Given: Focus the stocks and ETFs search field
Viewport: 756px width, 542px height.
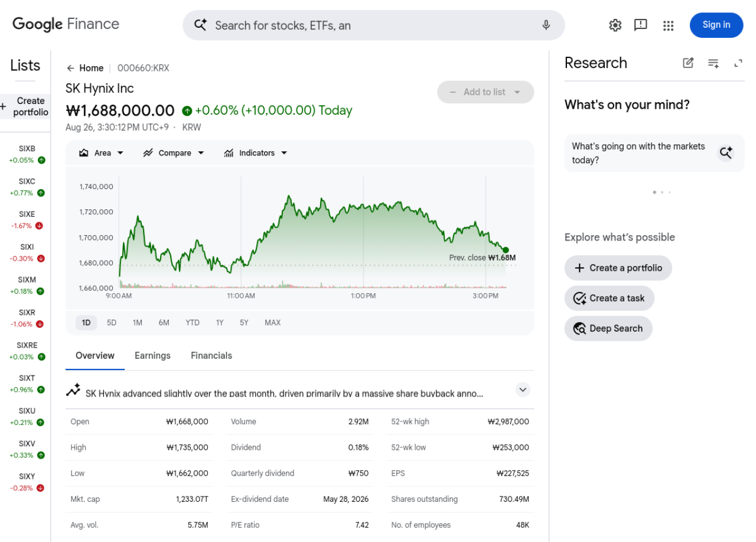Looking at the screenshot, I should point(374,25).
